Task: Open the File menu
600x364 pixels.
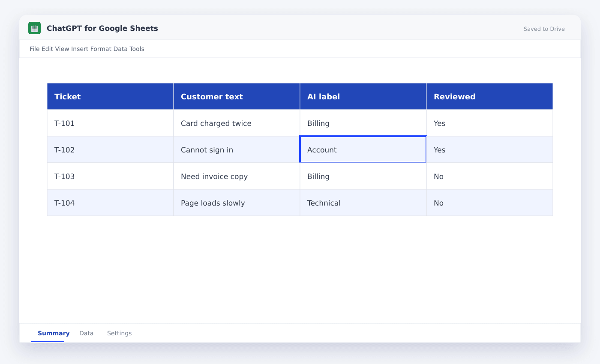Action: point(35,49)
